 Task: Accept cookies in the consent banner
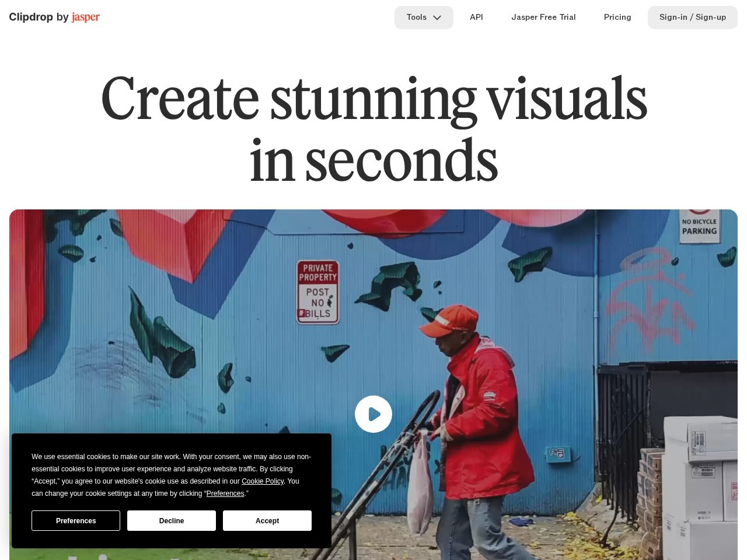267,520
